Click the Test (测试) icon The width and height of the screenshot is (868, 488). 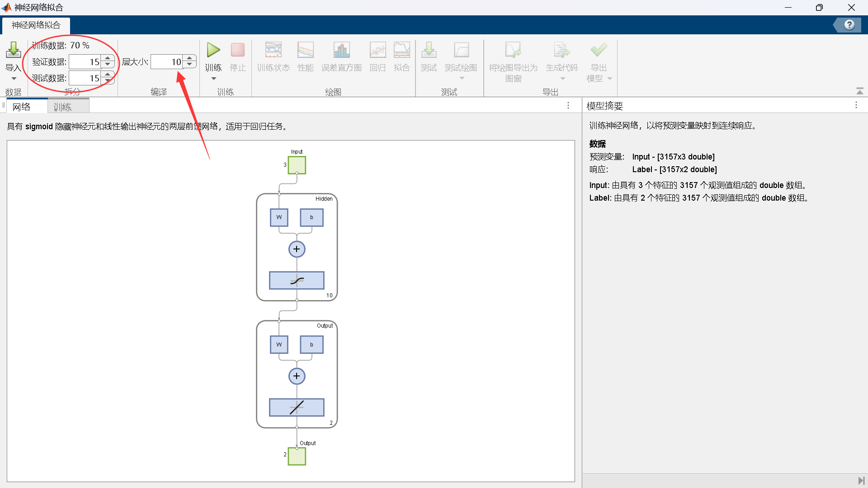point(429,50)
